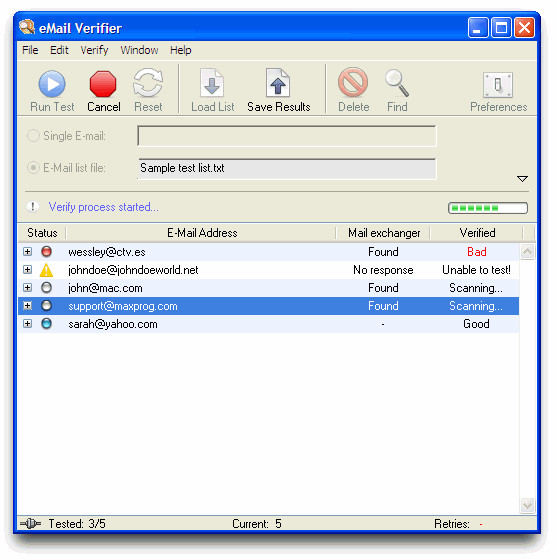The width and height of the screenshot is (557, 560).
Task: Open the Verify menu
Action: tap(94, 50)
